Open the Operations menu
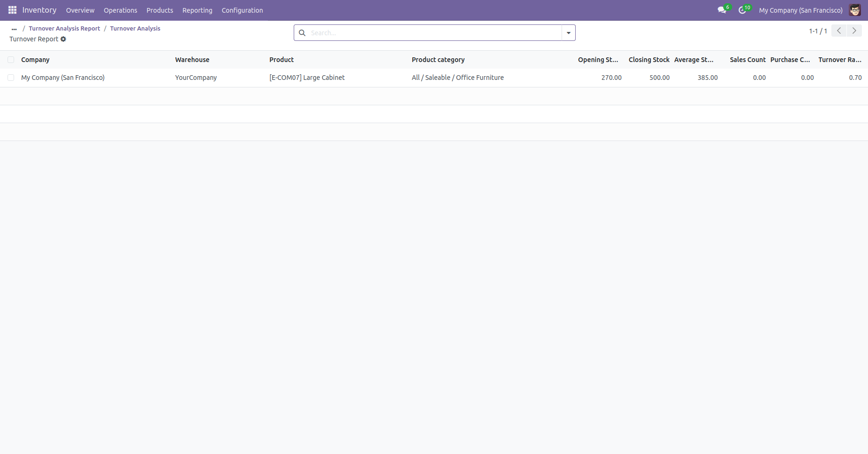The image size is (868, 454). (x=120, y=10)
